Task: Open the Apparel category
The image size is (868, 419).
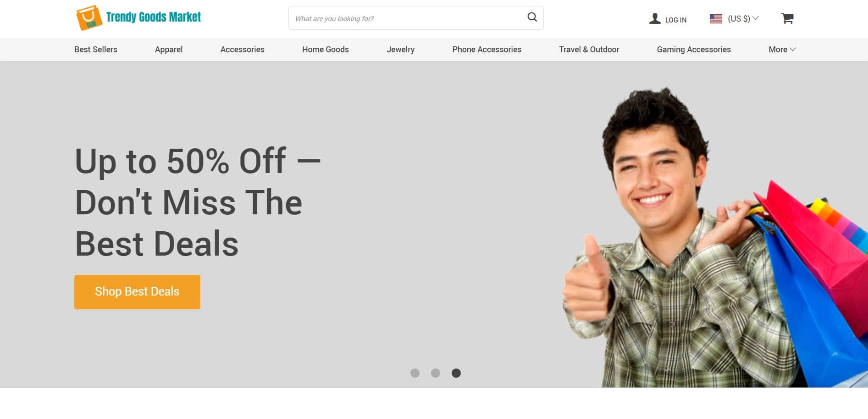Action: tap(169, 49)
